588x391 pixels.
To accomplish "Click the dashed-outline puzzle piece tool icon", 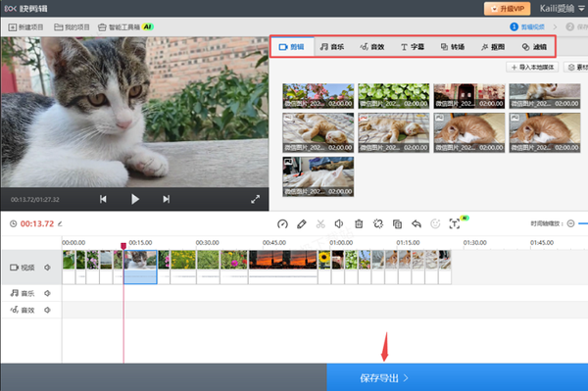I will pos(378,223).
